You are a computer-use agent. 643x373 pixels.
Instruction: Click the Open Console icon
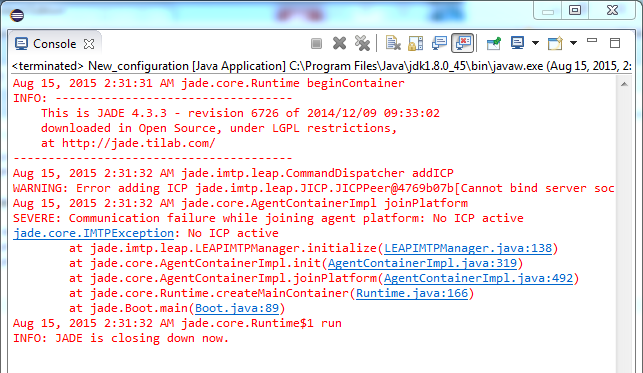click(x=555, y=43)
